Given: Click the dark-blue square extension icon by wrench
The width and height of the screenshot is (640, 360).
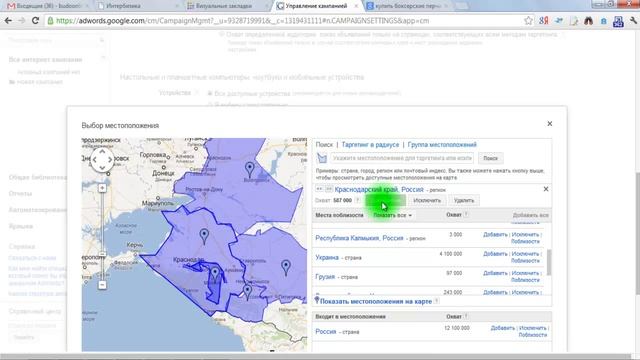Looking at the screenshot, I should (x=618, y=21).
